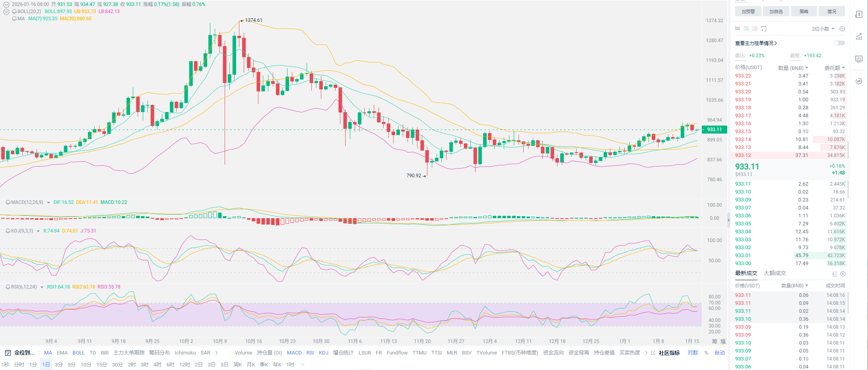This screenshot has height=370, width=868.
Task: Click the RSI alert bell icon
Action: tap(8, 287)
